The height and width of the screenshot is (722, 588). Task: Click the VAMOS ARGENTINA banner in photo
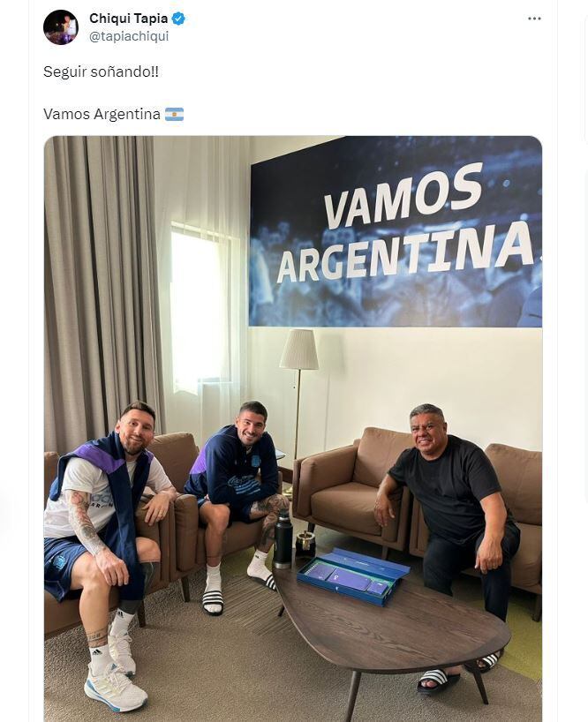click(396, 231)
